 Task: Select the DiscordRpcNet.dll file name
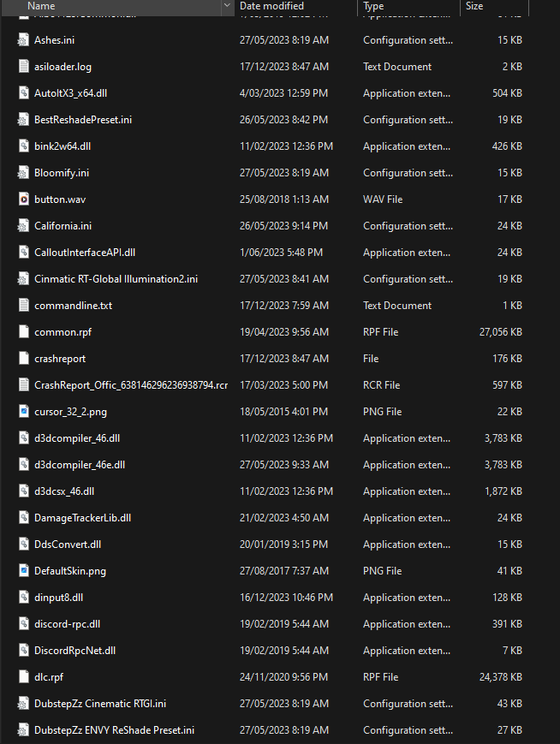pos(74,651)
